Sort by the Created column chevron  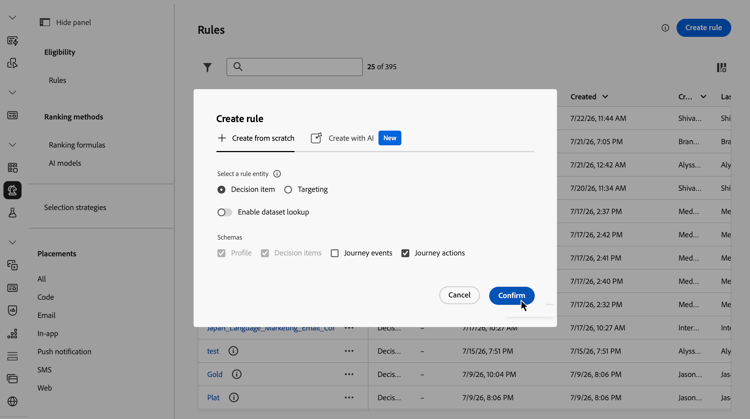tap(605, 97)
